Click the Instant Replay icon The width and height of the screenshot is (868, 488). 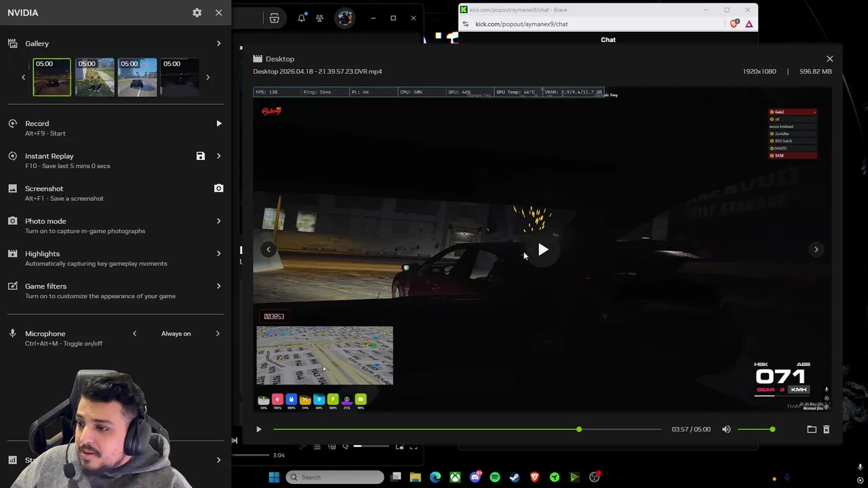(x=12, y=156)
